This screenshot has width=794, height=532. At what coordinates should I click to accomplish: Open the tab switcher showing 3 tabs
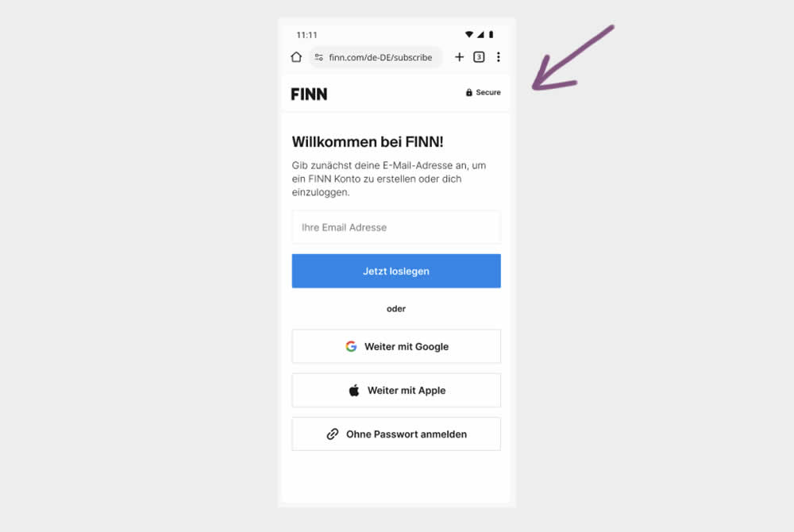pos(479,56)
